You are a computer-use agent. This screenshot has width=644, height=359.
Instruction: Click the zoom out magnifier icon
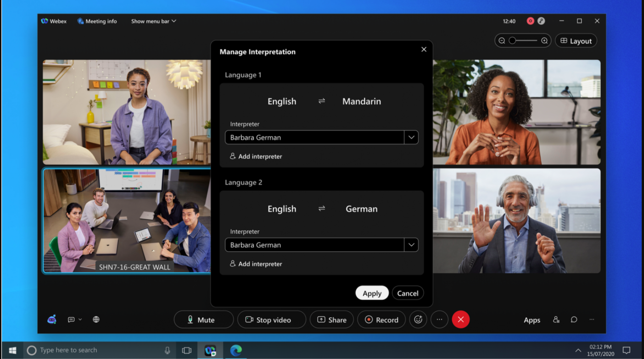click(502, 41)
